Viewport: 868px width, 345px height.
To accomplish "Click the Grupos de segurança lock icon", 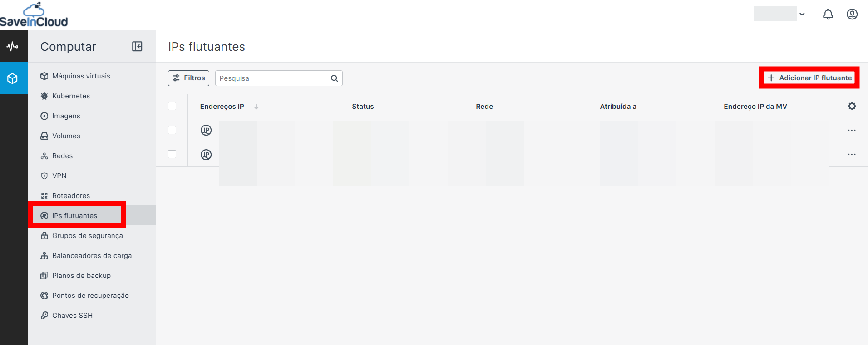I will (x=44, y=236).
